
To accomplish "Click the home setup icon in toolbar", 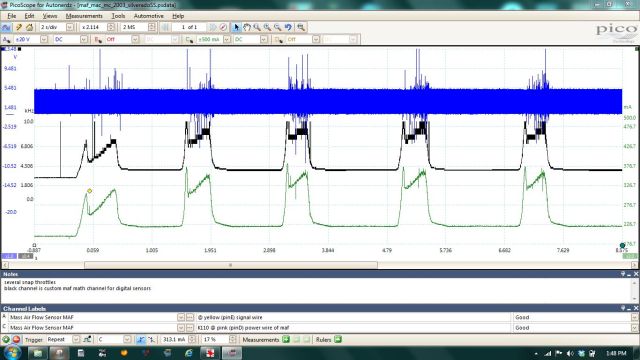I will [29, 27].
